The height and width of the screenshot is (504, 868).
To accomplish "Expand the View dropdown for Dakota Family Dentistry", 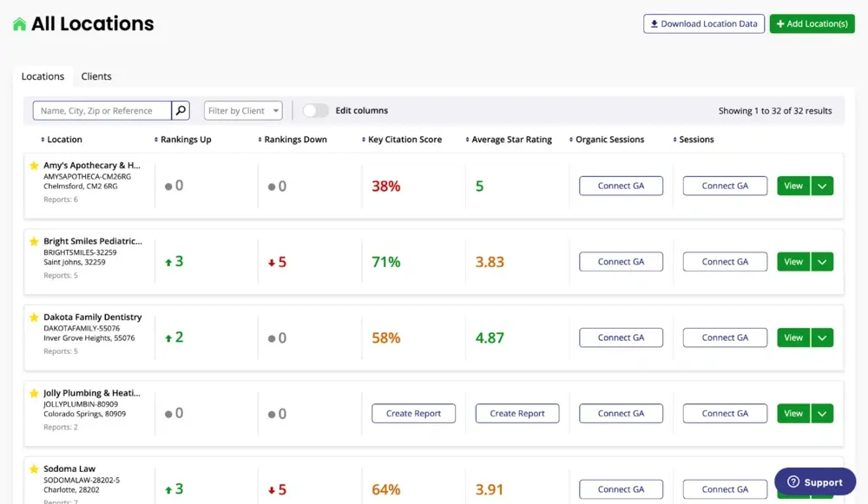I will coord(822,337).
